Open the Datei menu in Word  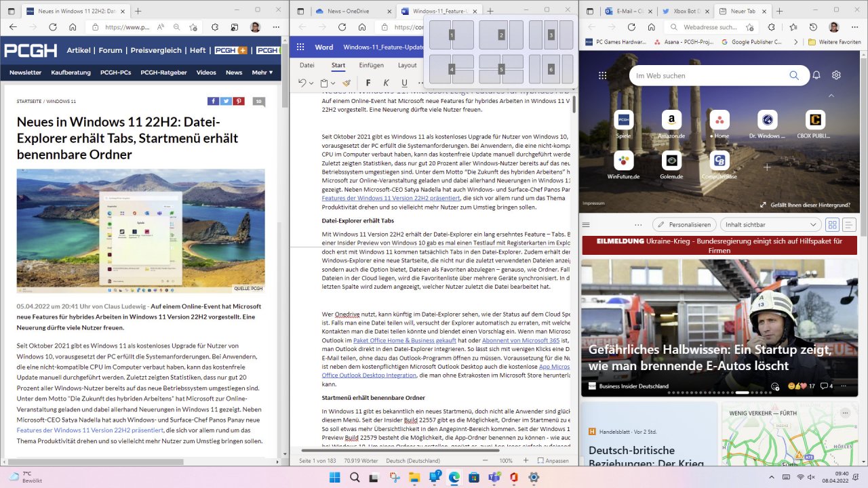click(307, 66)
